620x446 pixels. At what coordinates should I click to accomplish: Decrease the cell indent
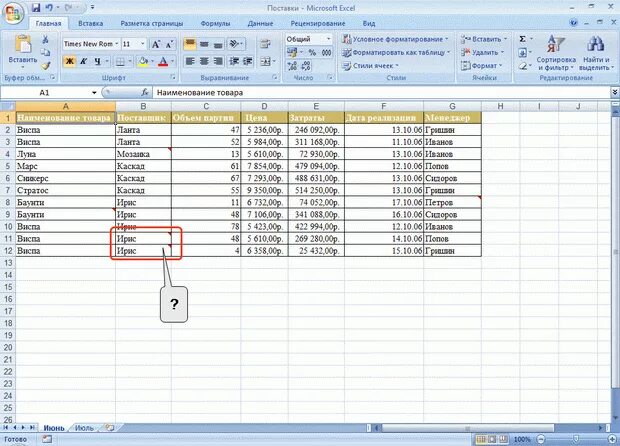(234, 61)
